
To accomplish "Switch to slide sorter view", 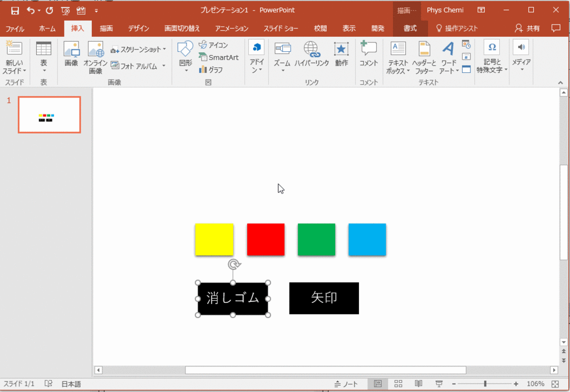I will (399, 384).
